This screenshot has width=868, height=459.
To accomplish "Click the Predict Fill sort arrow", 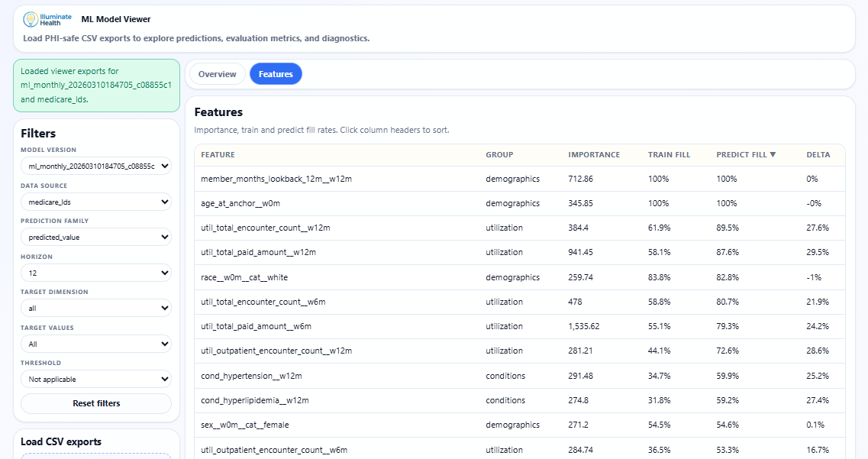I will coord(771,154).
